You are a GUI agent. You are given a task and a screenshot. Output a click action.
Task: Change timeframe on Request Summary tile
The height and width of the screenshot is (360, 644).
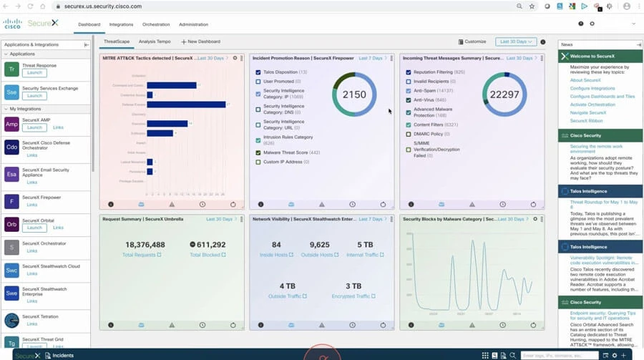click(x=221, y=220)
